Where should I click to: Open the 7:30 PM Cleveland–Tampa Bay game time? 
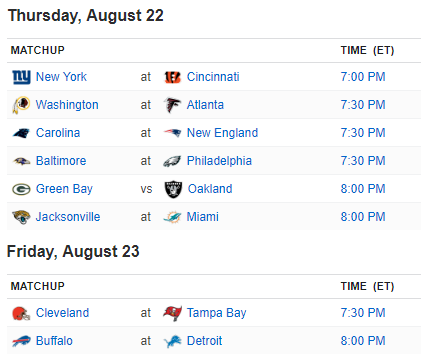(x=363, y=313)
